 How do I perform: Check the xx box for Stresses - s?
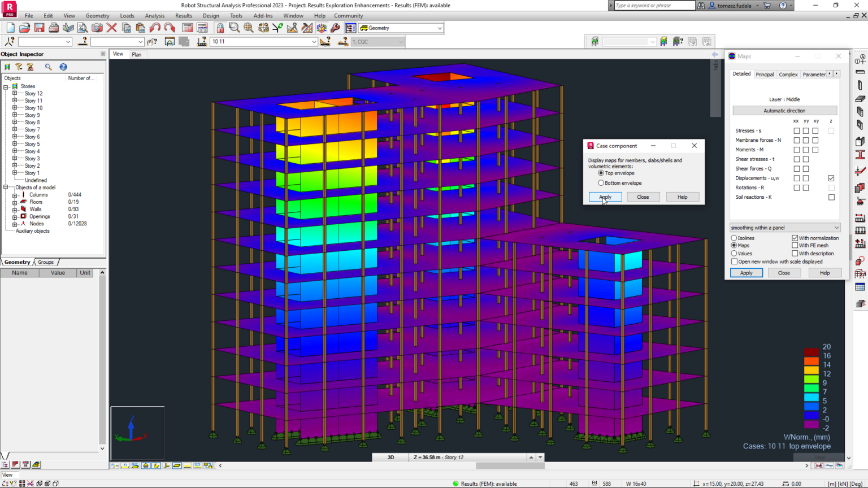(797, 130)
